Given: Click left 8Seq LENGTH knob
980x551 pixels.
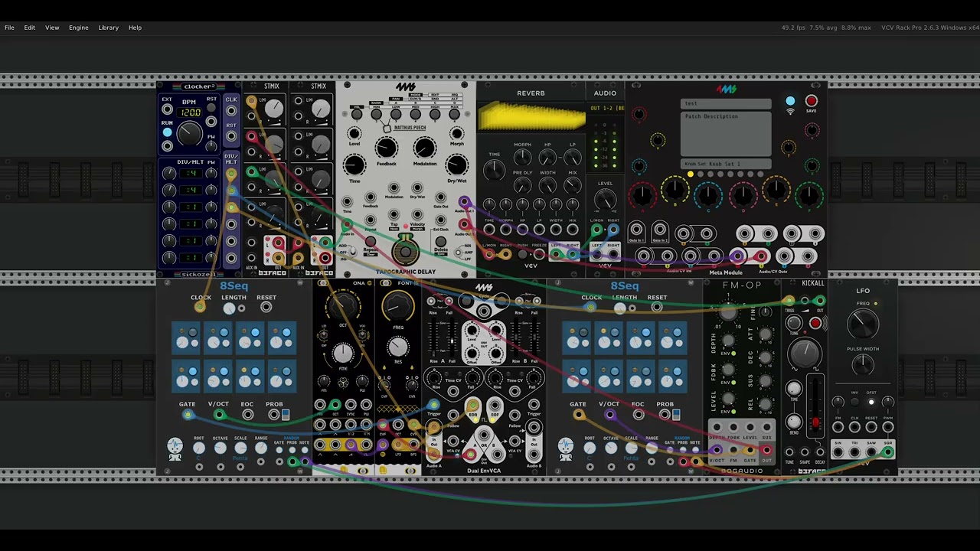Looking at the screenshot, I should click(229, 308).
